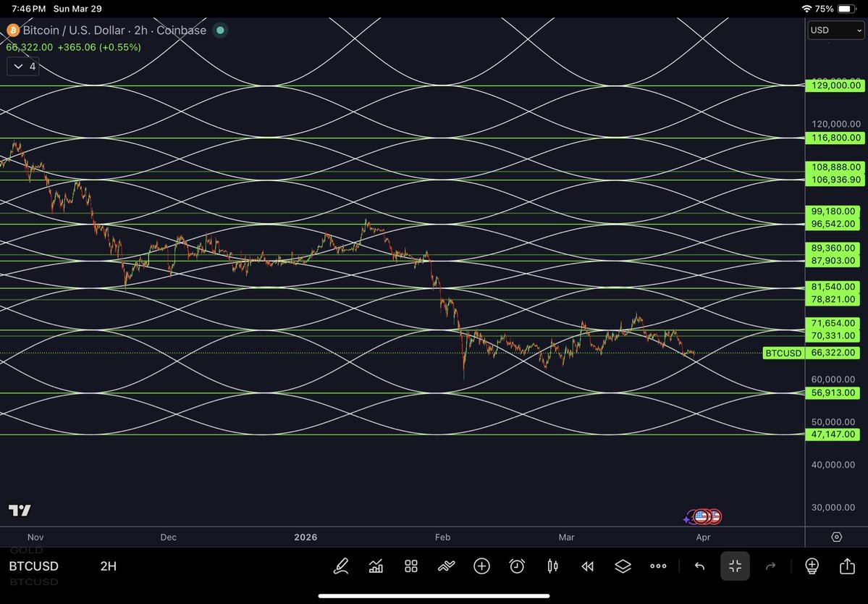Start bar replay with the rewind icon
This screenshot has height=604, width=868.
click(587, 566)
